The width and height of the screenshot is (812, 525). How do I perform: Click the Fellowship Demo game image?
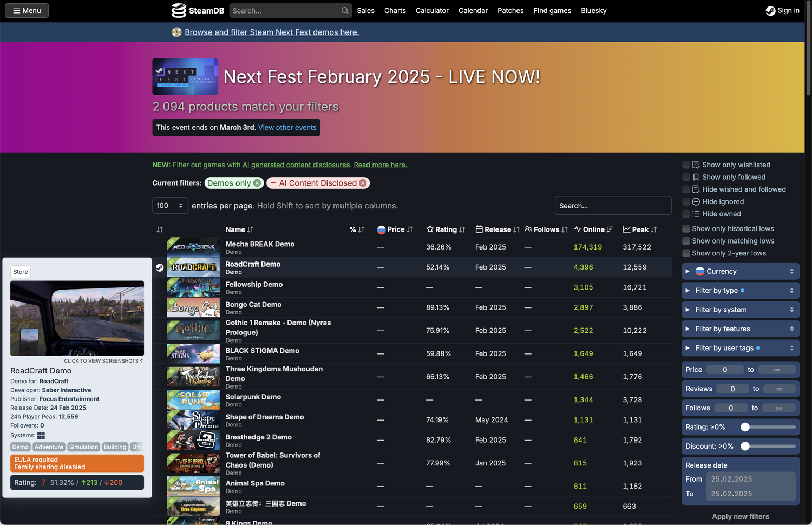(193, 287)
